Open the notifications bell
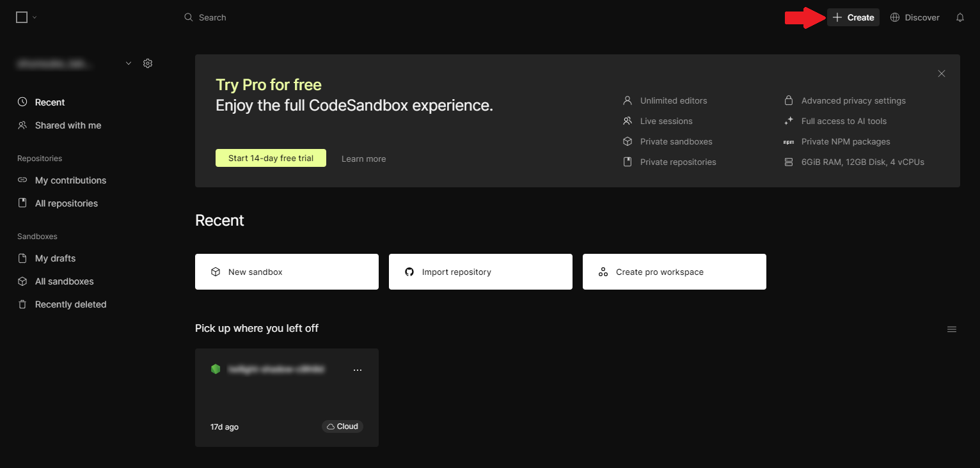 click(x=960, y=17)
